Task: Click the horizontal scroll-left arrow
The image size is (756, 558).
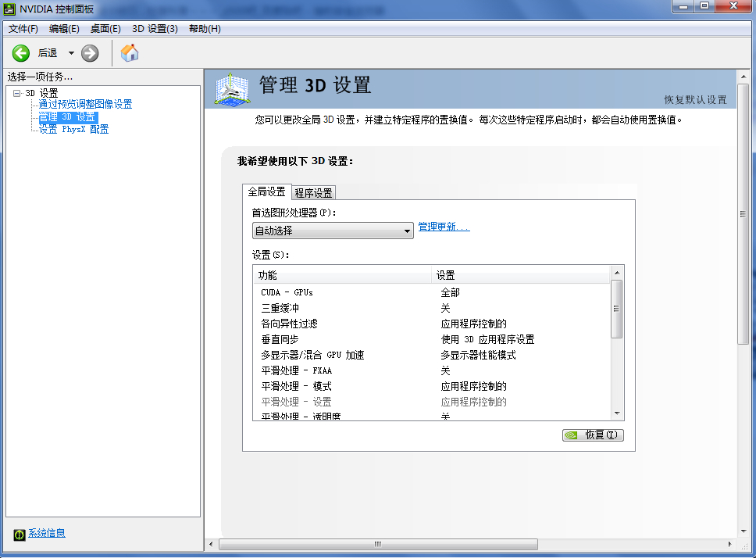Action: [x=211, y=544]
